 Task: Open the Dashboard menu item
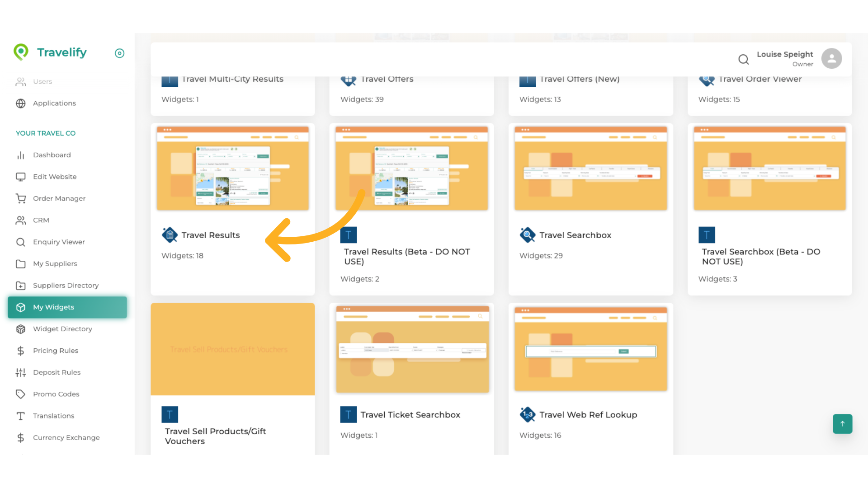(x=52, y=155)
